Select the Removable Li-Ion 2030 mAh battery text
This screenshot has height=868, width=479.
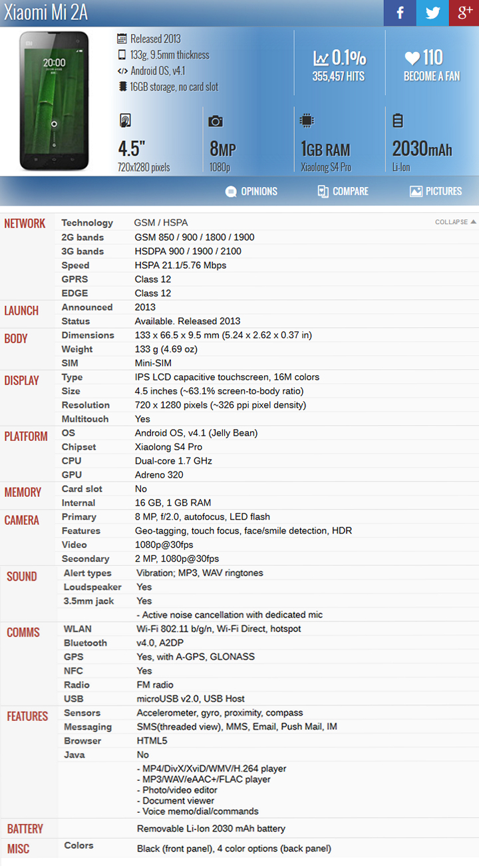211,829
